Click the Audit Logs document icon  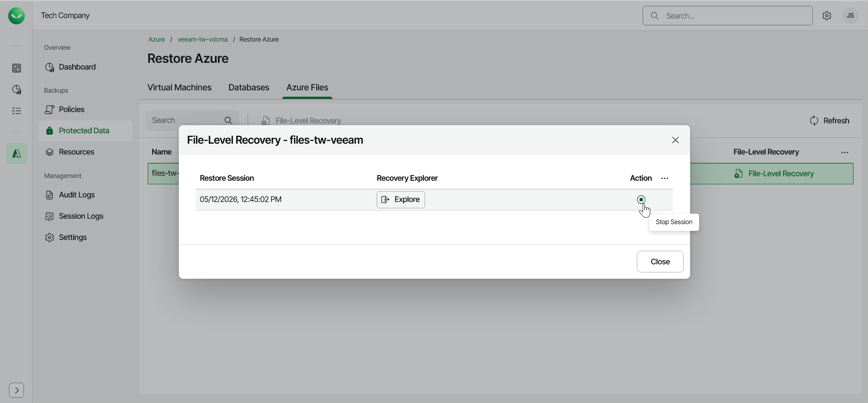click(50, 195)
